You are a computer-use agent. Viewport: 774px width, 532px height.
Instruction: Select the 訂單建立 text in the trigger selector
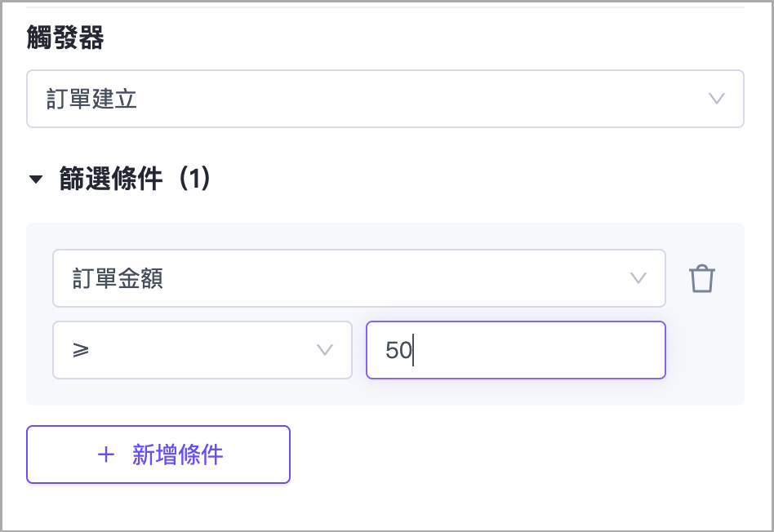point(89,99)
